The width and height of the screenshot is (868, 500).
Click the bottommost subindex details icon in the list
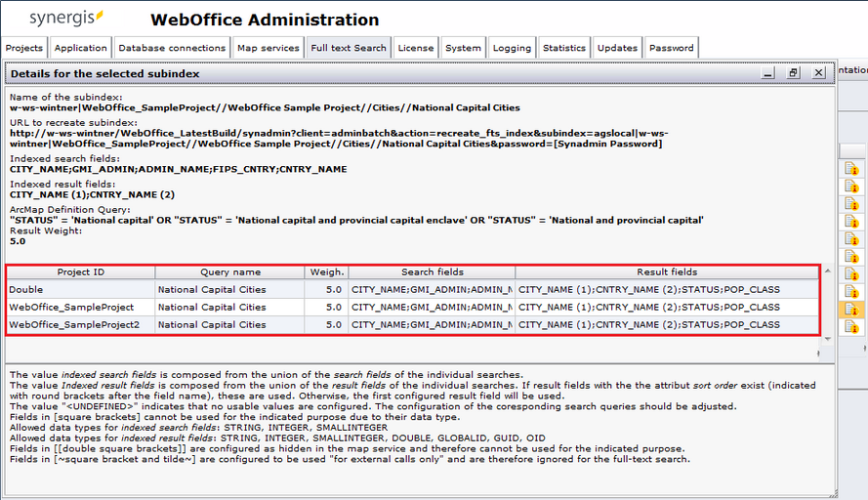click(851, 327)
